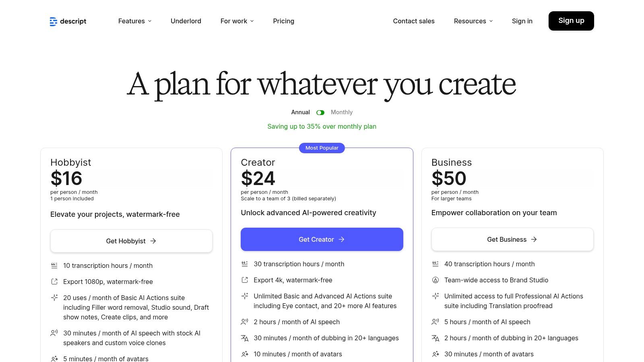Open the Features dropdown
This screenshot has width=644, height=362.
(134, 21)
